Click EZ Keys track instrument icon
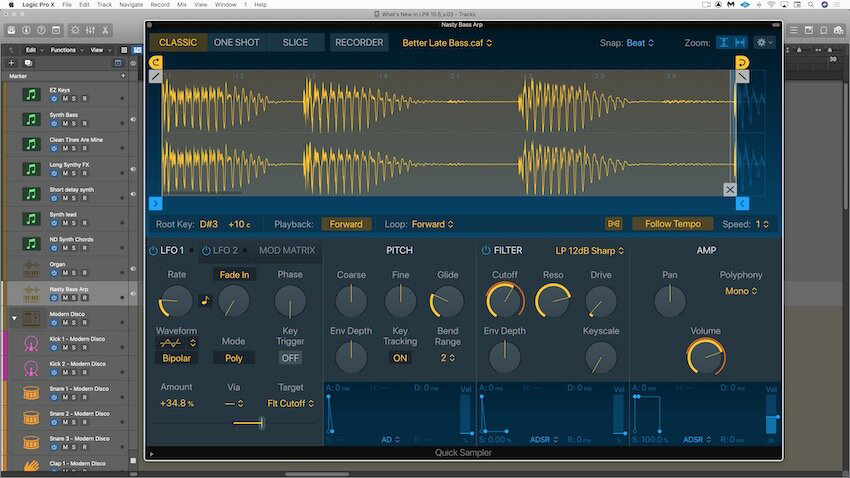This screenshot has height=478, width=850. (31, 94)
